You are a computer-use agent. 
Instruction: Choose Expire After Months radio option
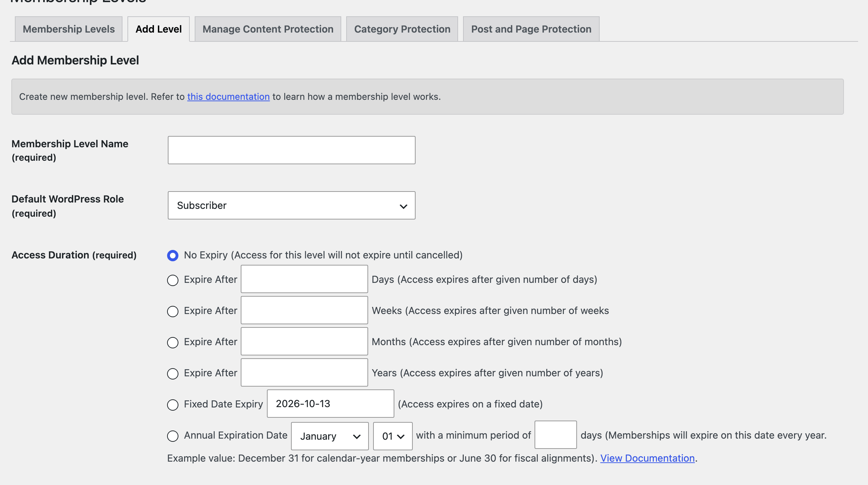click(x=173, y=342)
